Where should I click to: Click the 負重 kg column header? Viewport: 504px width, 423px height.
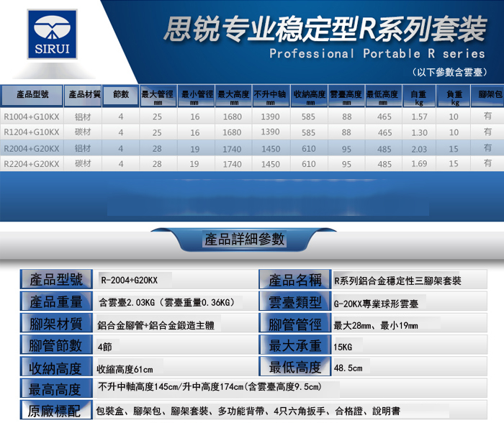[453, 96]
